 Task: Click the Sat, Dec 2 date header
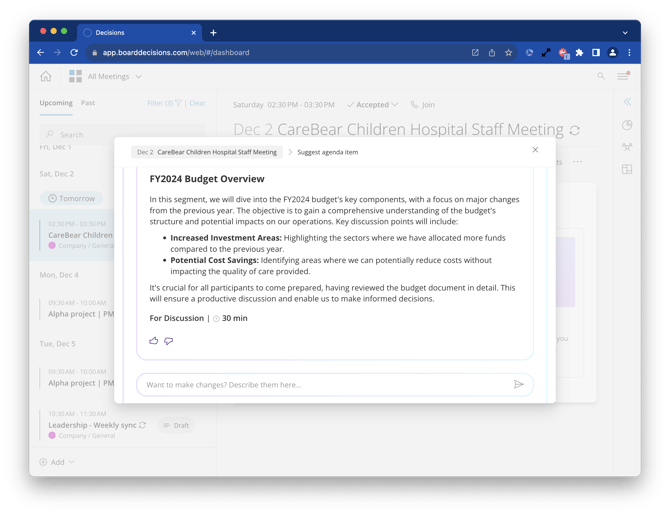[56, 174]
